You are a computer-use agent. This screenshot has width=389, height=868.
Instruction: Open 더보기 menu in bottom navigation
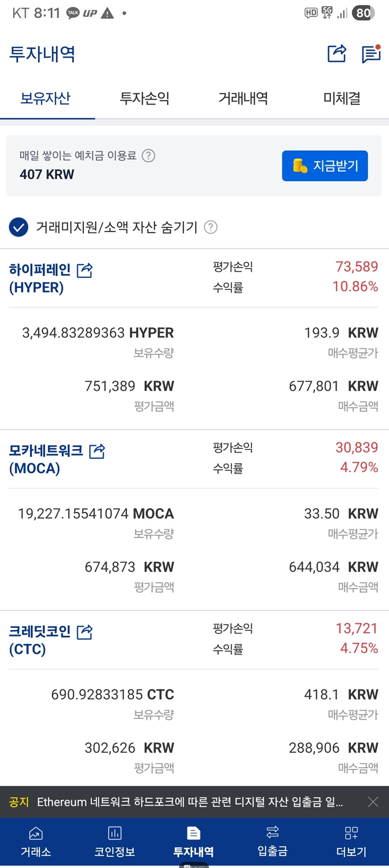(x=351, y=842)
